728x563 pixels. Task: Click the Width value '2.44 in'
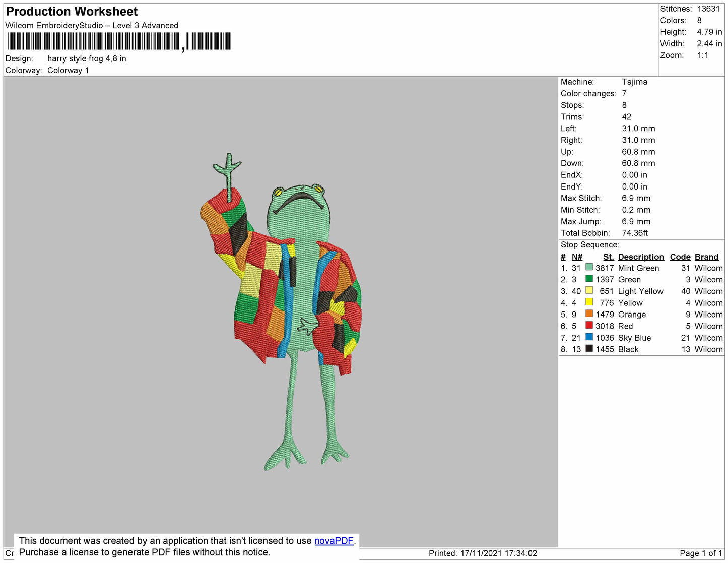click(709, 43)
